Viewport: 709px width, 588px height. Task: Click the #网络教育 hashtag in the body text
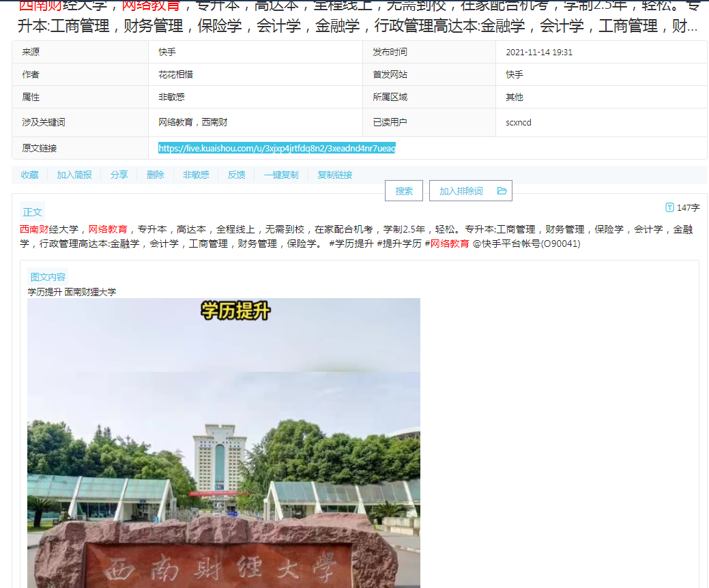(446, 244)
